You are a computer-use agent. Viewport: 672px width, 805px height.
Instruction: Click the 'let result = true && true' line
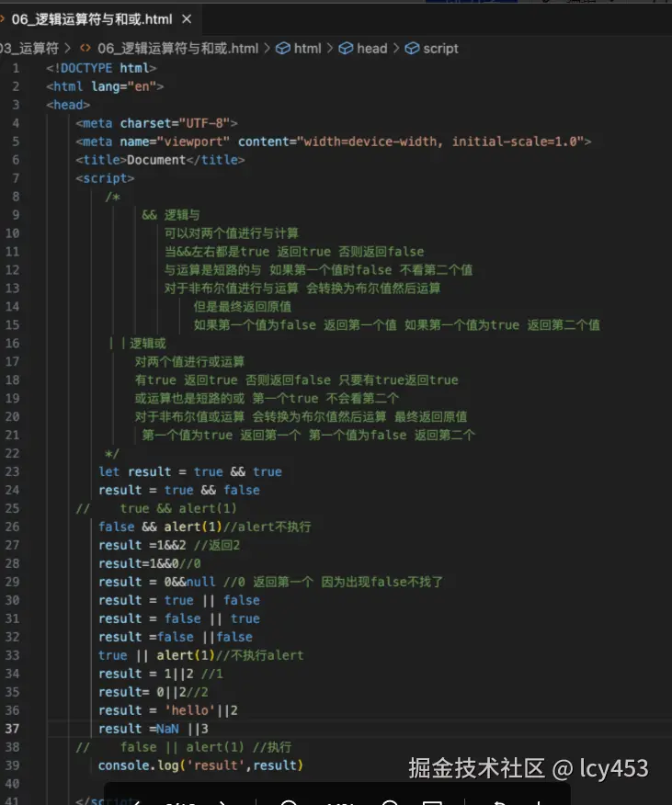pyautogui.click(x=190, y=471)
